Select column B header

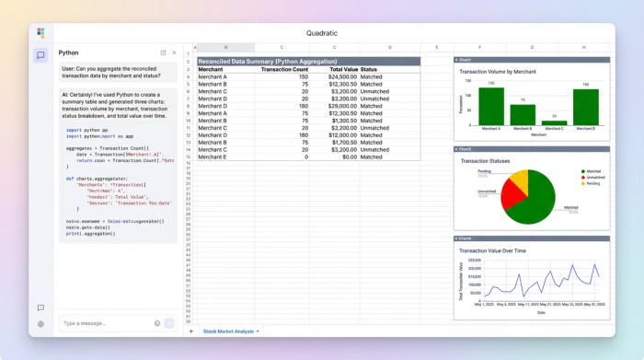click(x=225, y=47)
